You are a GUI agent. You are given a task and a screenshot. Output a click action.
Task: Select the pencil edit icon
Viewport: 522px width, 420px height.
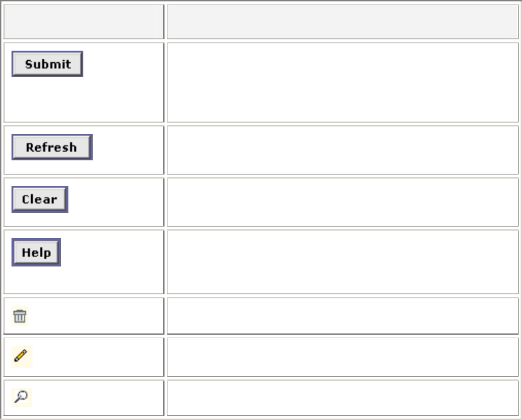(x=22, y=356)
